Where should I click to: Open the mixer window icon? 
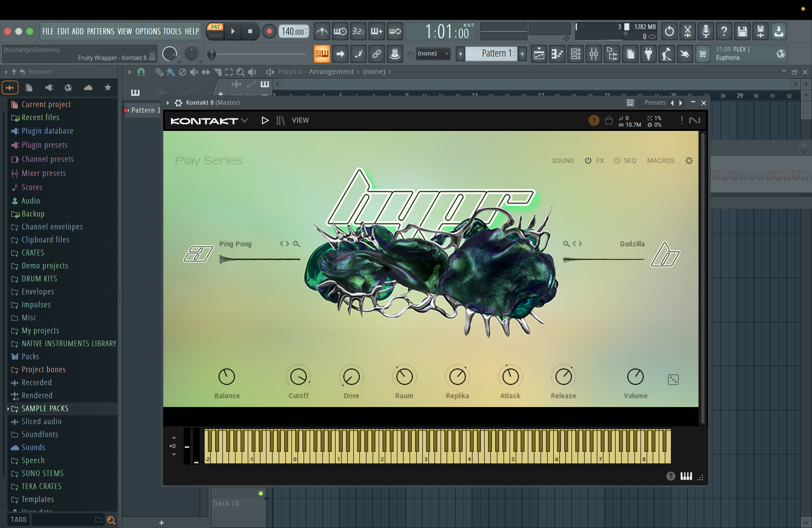(x=594, y=54)
